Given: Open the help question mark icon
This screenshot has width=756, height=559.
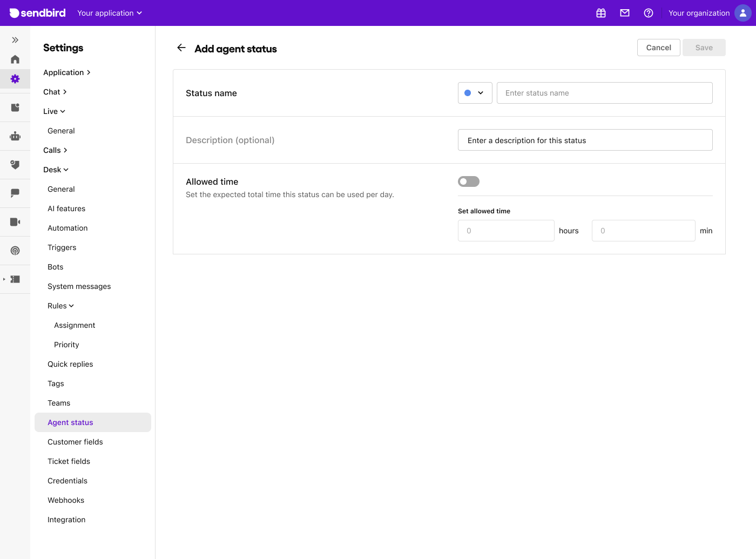Looking at the screenshot, I should [649, 12].
